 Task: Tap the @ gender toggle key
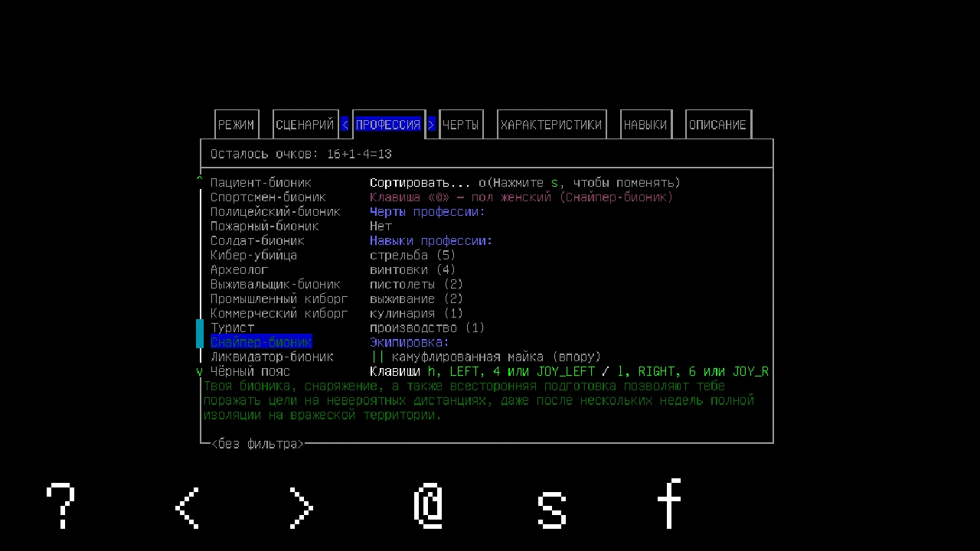coord(429,507)
